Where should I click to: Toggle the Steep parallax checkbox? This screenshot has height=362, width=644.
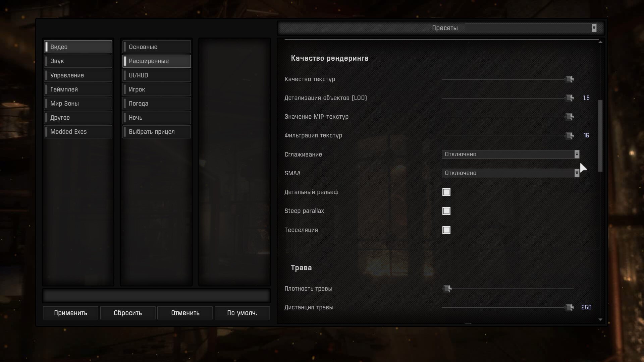tap(446, 211)
